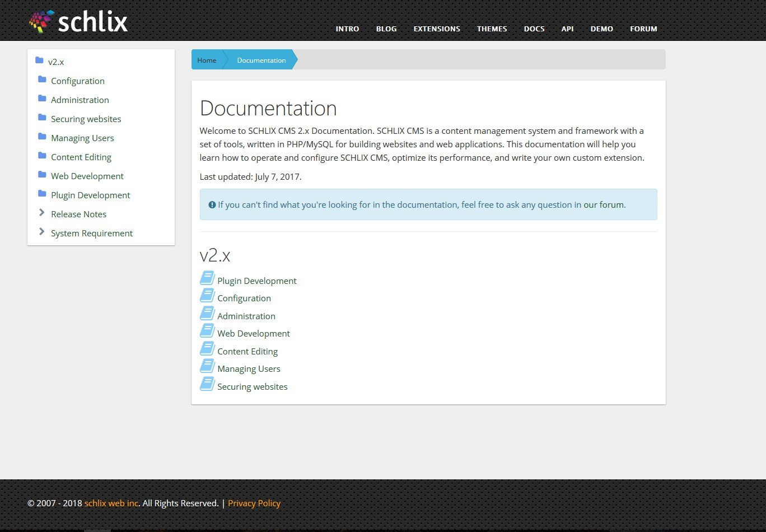Open the Privacy Policy footer link
The width and height of the screenshot is (766, 532).
click(x=254, y=503)
